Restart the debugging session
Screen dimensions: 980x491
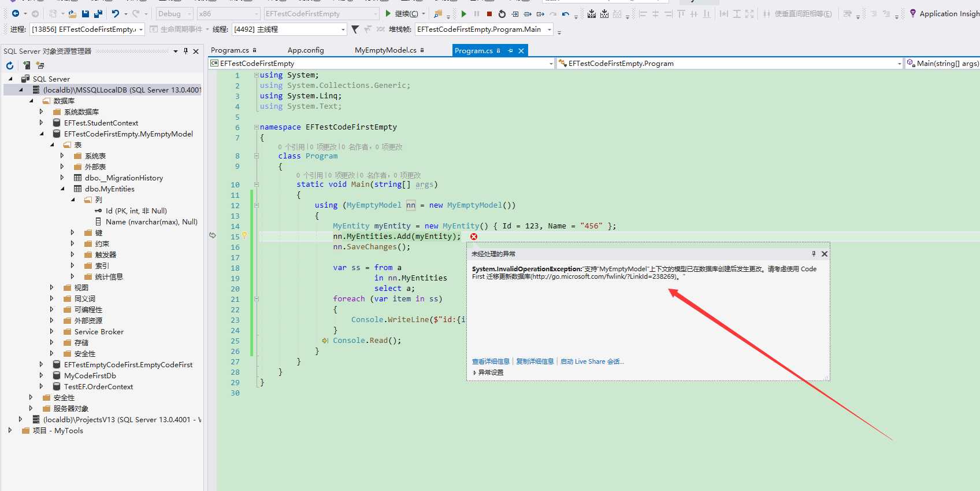click(x=502, y=14)
